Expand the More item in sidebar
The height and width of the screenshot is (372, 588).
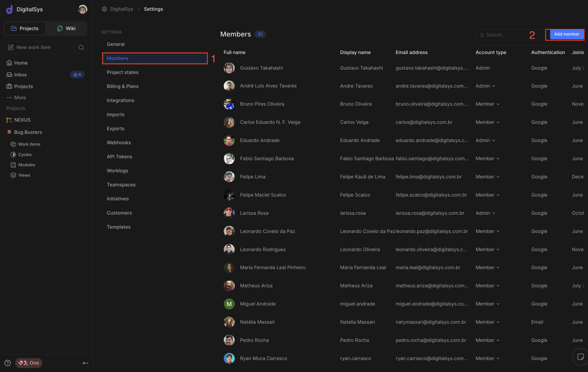click(x=20, y=97)
